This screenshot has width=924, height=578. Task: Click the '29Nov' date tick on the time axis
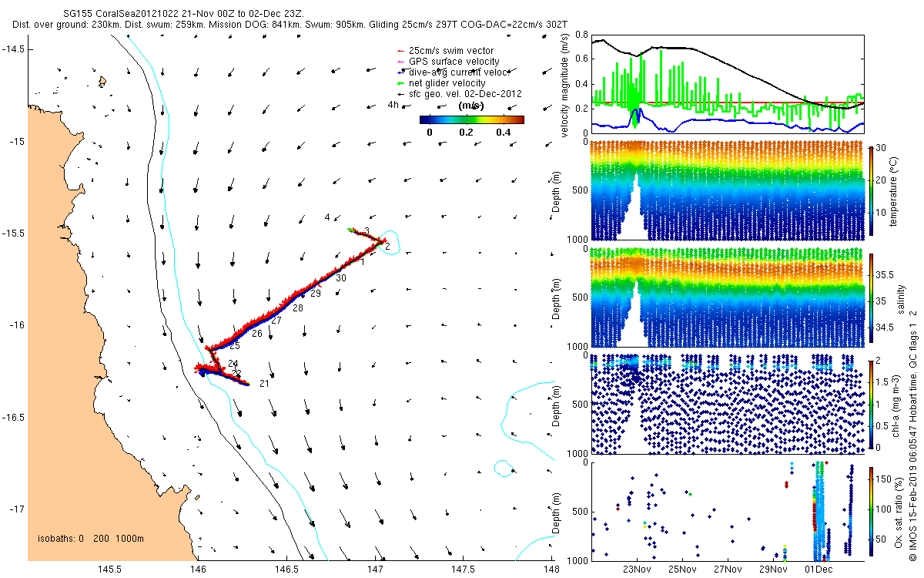(773, 570)
